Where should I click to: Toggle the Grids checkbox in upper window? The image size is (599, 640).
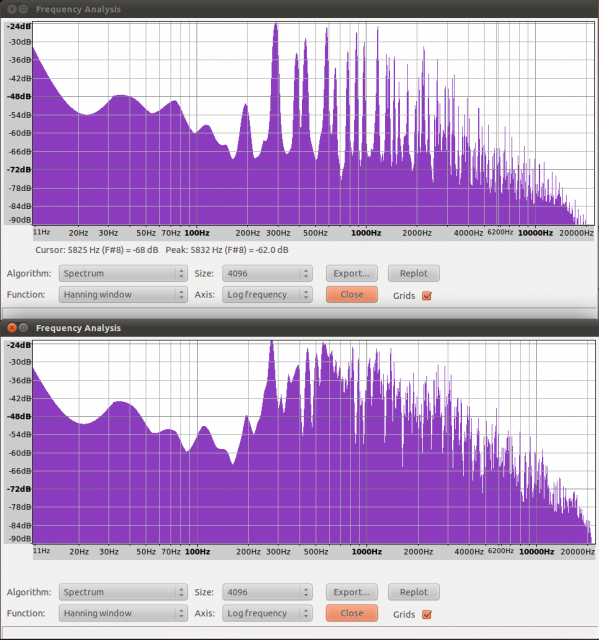[x=427, y=296]
